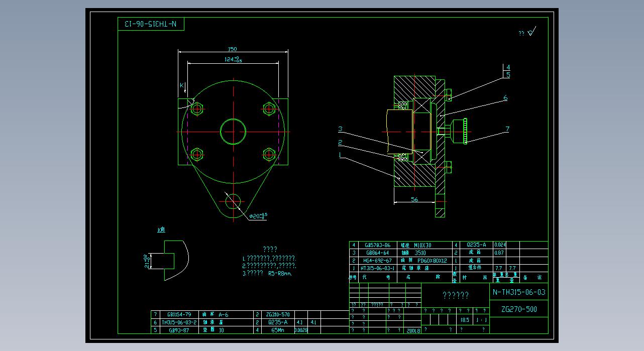
Task: Click balloon callout number 3
Action: tap(341, 129)
